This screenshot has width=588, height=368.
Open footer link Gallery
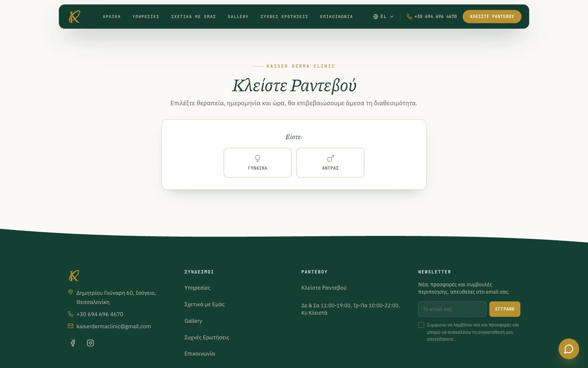pos(193,321)
